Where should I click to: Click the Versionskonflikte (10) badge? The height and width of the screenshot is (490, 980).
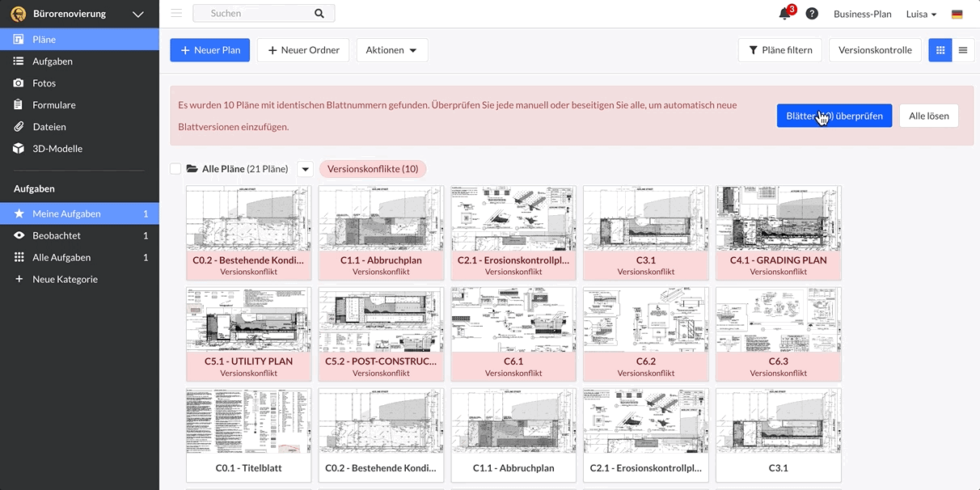tap(373, 169)
